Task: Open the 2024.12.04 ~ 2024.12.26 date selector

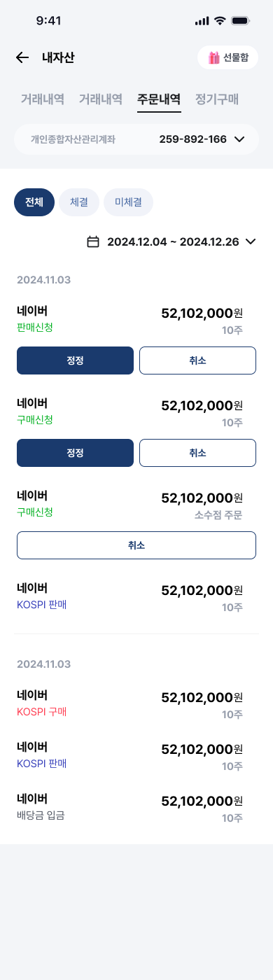Action: 173,241
